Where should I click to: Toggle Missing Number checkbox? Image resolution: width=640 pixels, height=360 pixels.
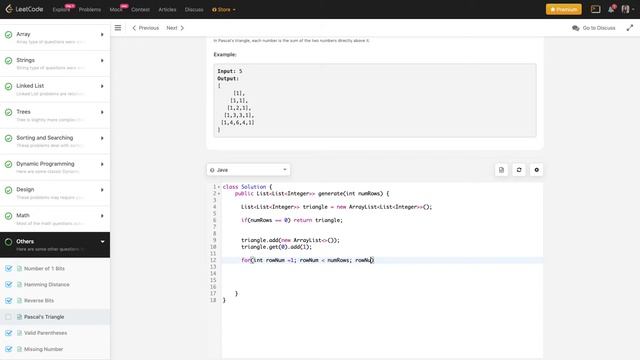[8, 349]
